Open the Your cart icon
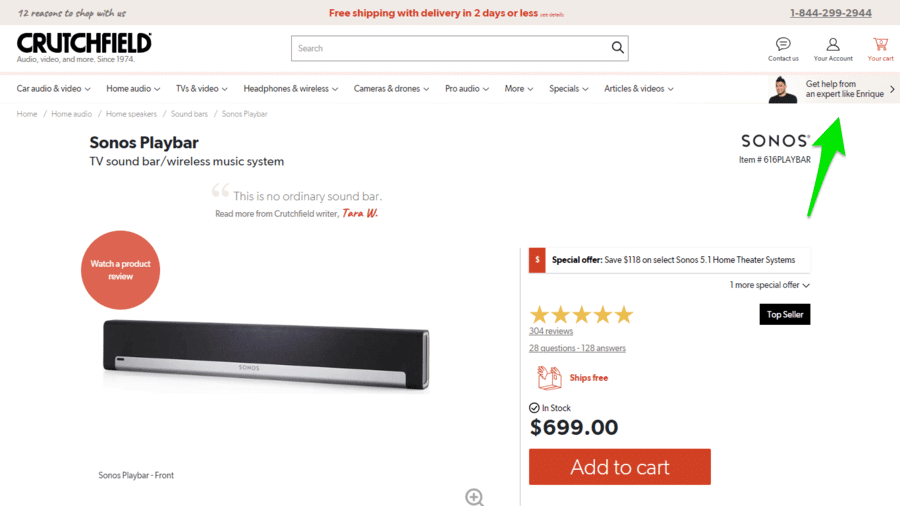 point(880,45)
